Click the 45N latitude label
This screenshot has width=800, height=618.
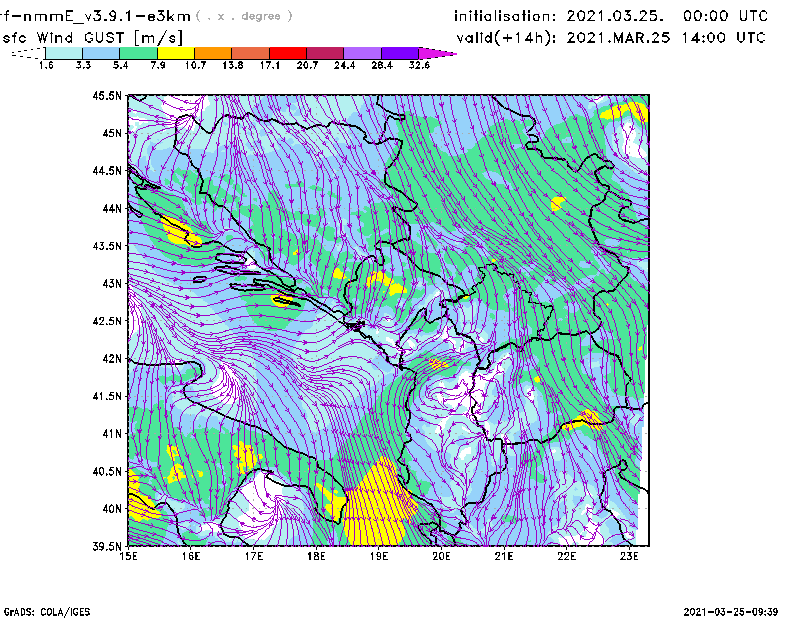pos(112,133)
